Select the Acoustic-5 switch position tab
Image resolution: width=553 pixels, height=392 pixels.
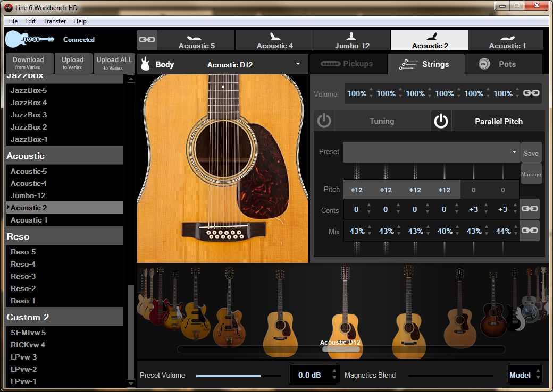pos(196,40)
